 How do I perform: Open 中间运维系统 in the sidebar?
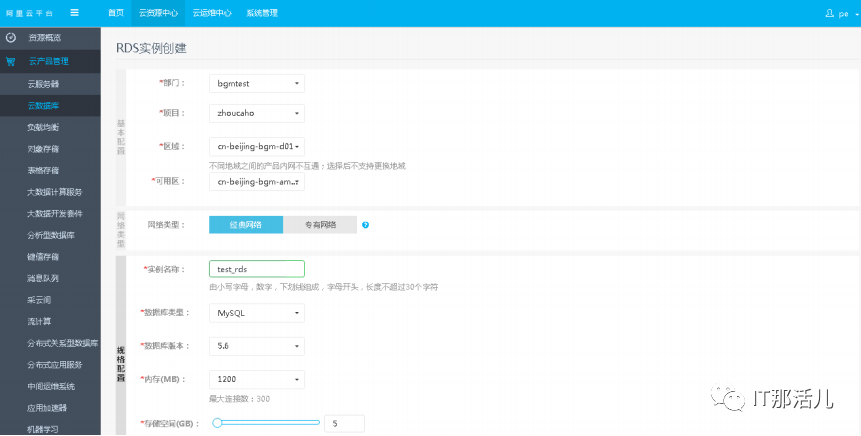pos(50,387)
